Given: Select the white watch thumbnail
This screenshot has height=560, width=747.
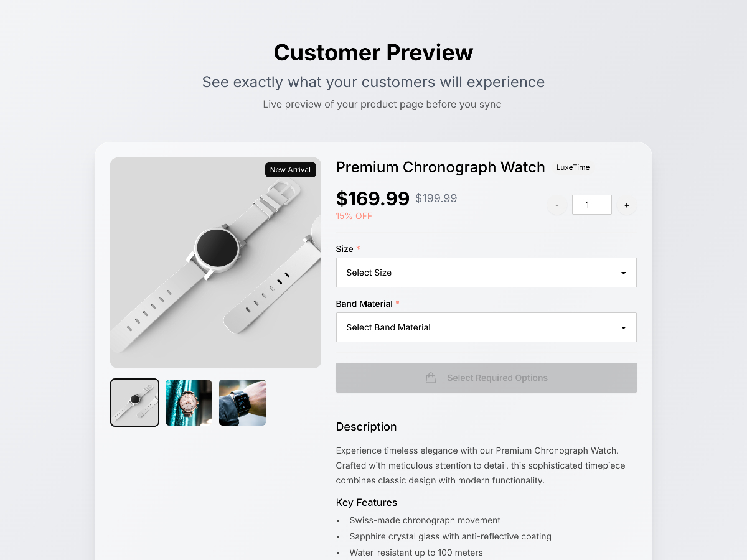Looking at the screenshot, I should [x=134, y=403].
